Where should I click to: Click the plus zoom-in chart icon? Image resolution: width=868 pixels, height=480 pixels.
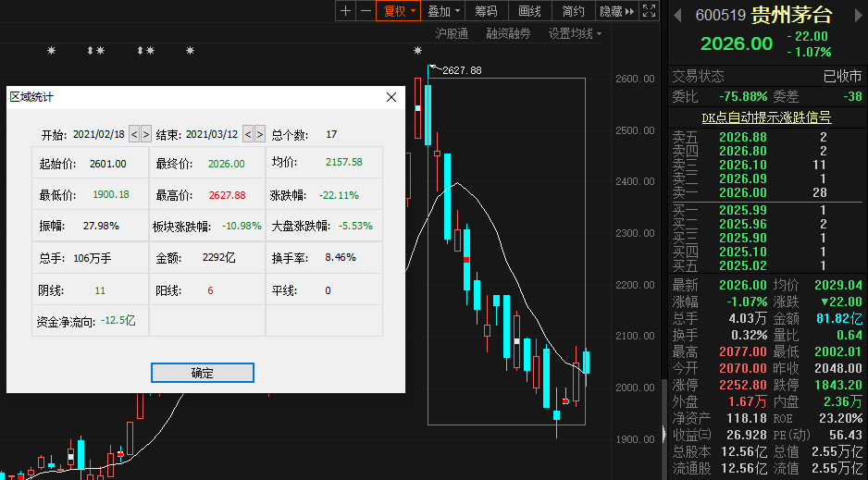346,11
